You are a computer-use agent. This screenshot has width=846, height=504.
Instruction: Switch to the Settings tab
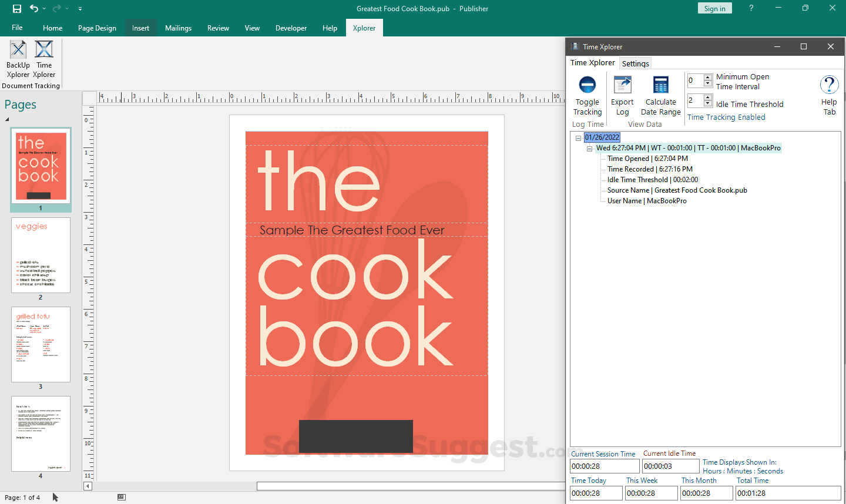tap(635, 63)
